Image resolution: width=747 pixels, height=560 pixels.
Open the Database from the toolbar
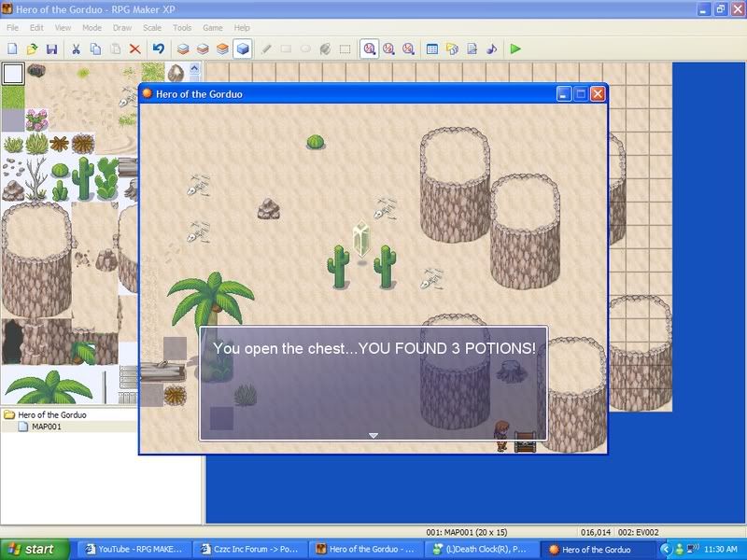[x=432, y=49]
